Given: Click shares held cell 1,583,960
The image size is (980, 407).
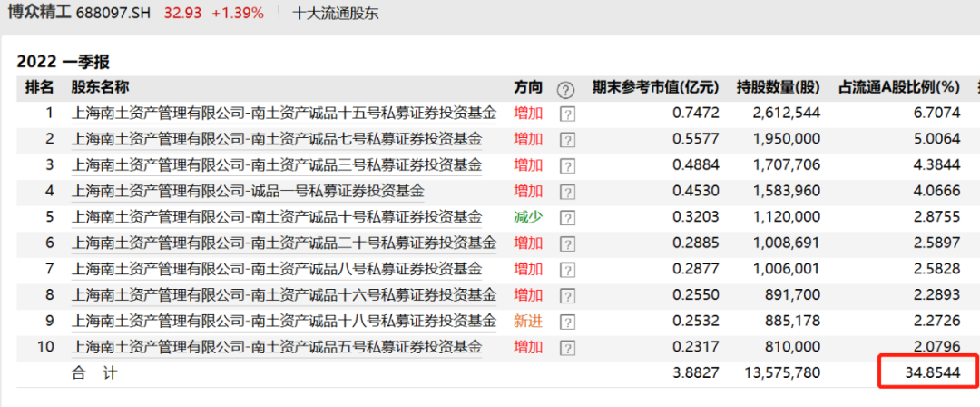Looking at the screenshot, I should coord(788,191).
